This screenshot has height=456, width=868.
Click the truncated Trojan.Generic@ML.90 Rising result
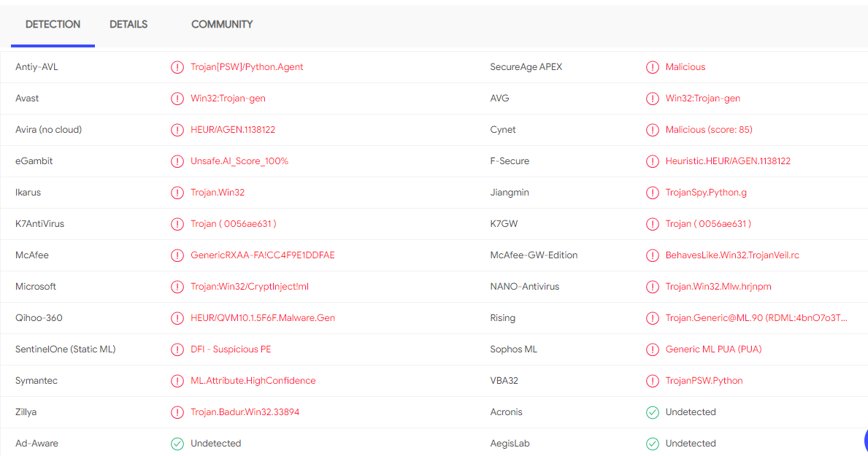pyautogui.click(x=756, y=317)
